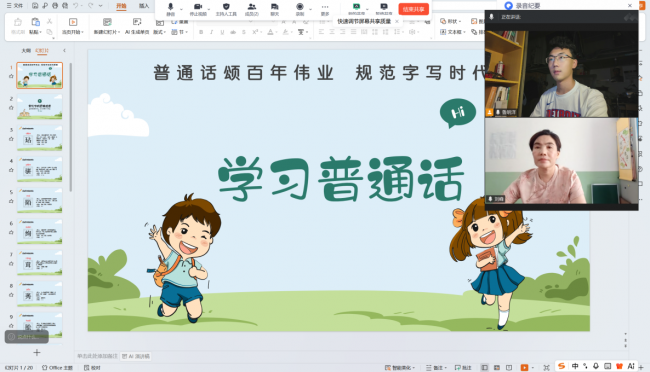The image size is (650, 372).
Task: Click the paste clipboard icon
Action: click(36, 22)
